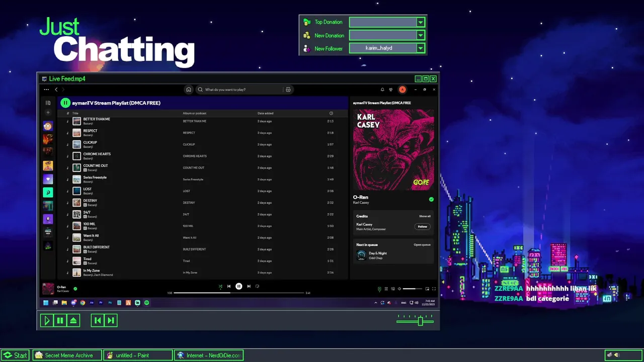The width and height of the screenshot is (644, 362).
Task: Toggle shuffle in Spotify player
Action: pyautogui.click(x=220, y=287)
